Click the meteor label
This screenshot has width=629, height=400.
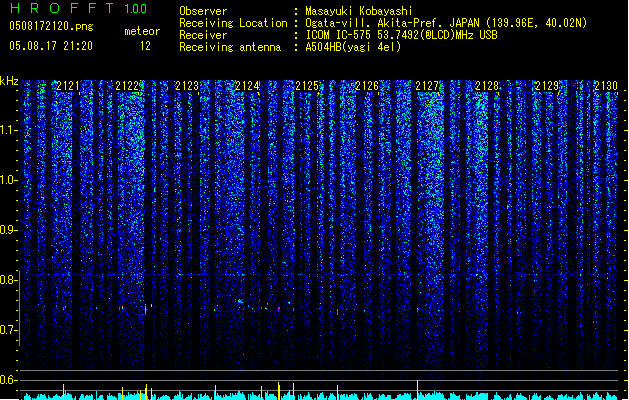pyautogui.click(x=142, y=31)
